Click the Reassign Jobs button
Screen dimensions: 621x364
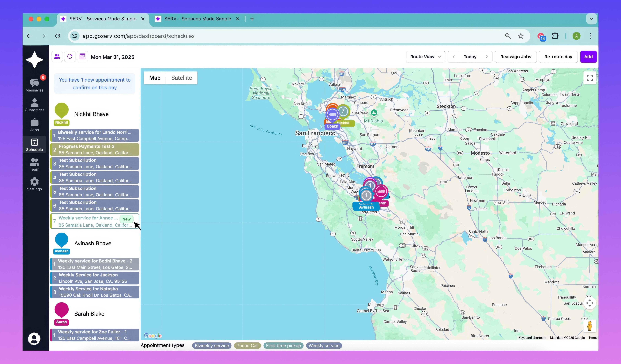tap(516, 57)
